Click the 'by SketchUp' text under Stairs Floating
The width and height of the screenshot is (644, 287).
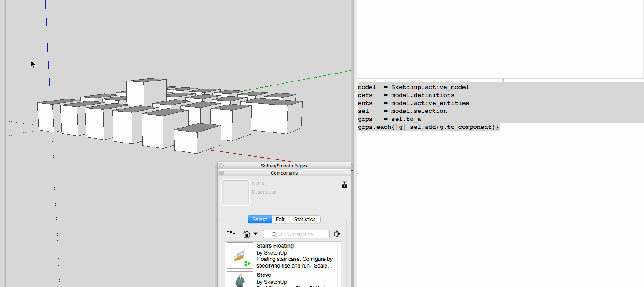click(x=272, y=253)
